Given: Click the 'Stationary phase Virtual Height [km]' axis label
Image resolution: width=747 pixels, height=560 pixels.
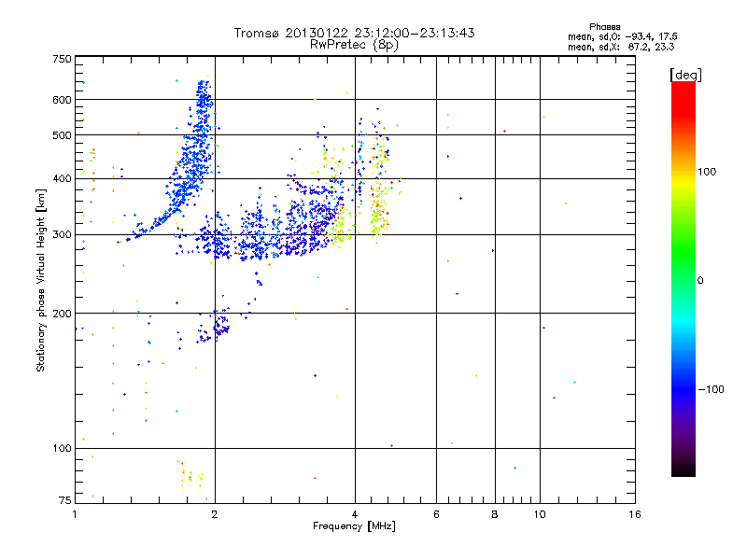Looking at the screenshot, I should (40, 281).
